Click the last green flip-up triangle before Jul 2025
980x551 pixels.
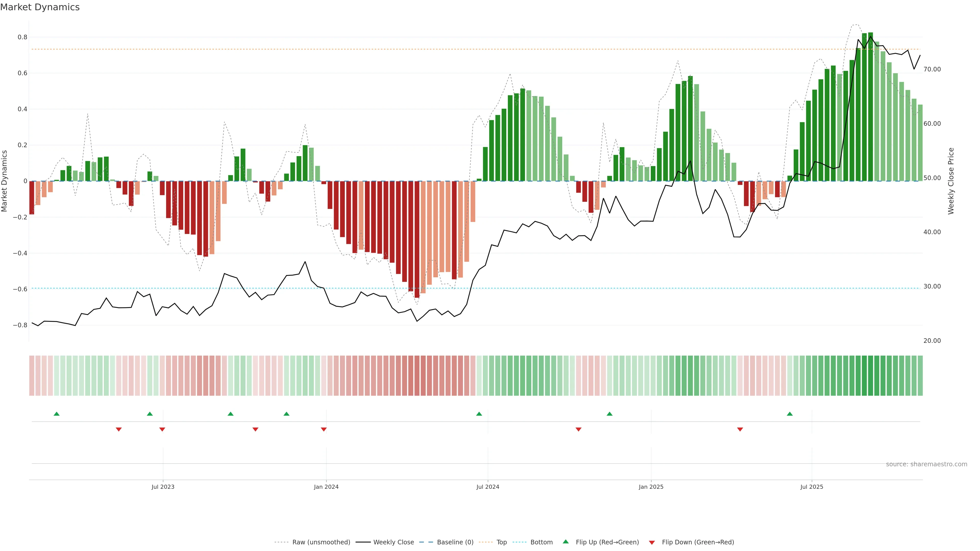click(x=790, y=414)
